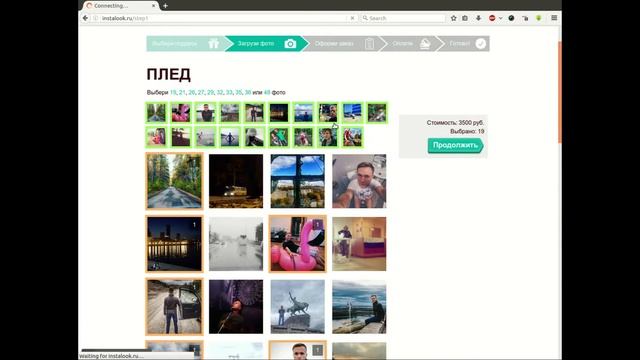The image size is (640, 360).
Task: Choose the 21 photos link
Action: click(182, 93)
